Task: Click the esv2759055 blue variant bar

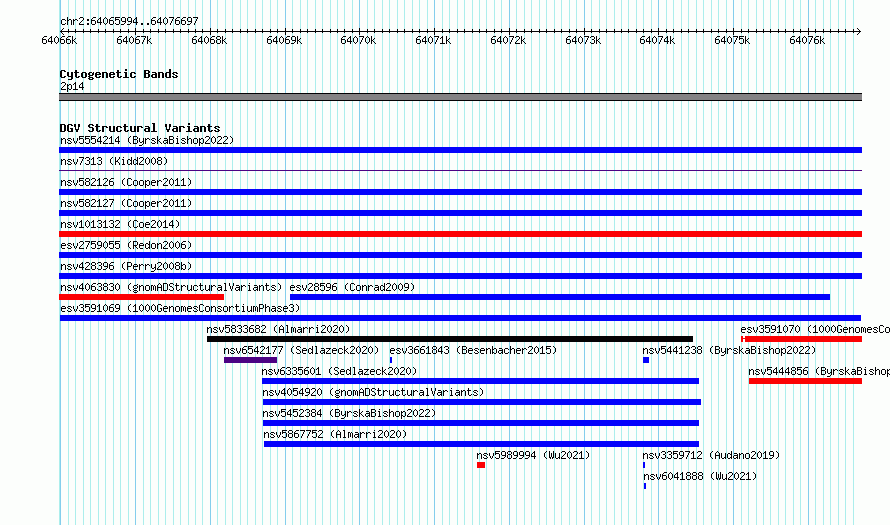Action: [460, 255]
